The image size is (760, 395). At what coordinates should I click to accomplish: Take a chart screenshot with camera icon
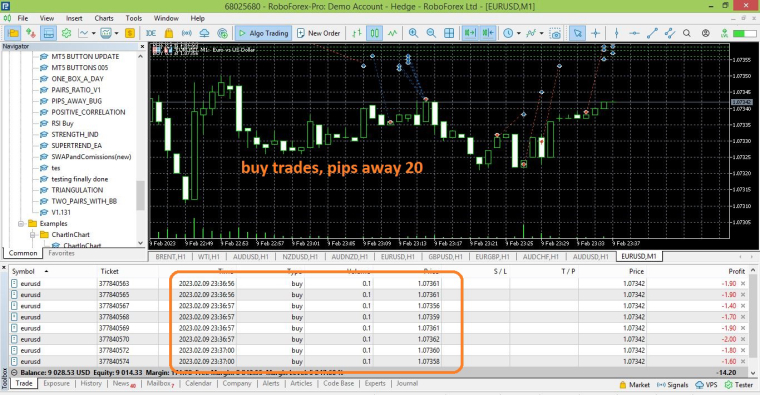555,33
